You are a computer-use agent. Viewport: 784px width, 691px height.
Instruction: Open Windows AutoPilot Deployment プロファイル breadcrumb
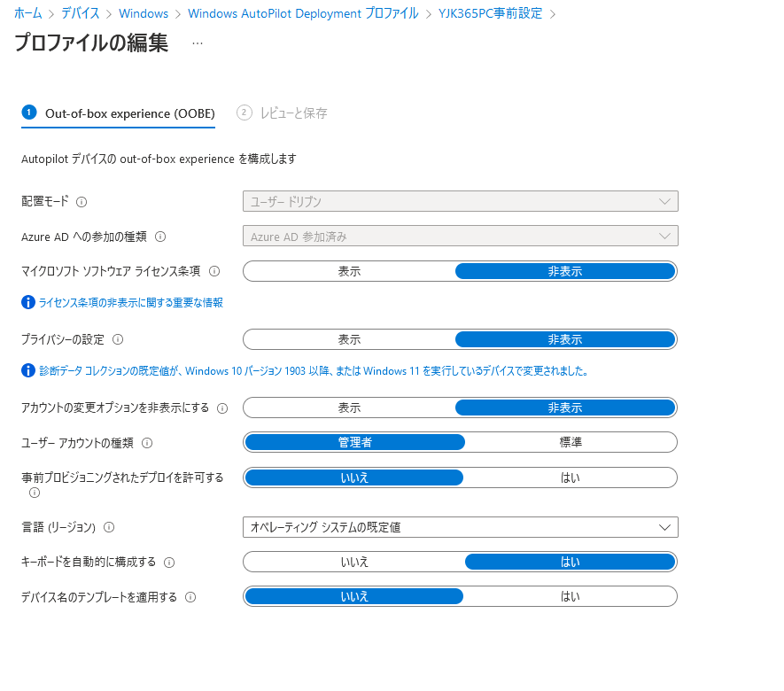point(303,13)
